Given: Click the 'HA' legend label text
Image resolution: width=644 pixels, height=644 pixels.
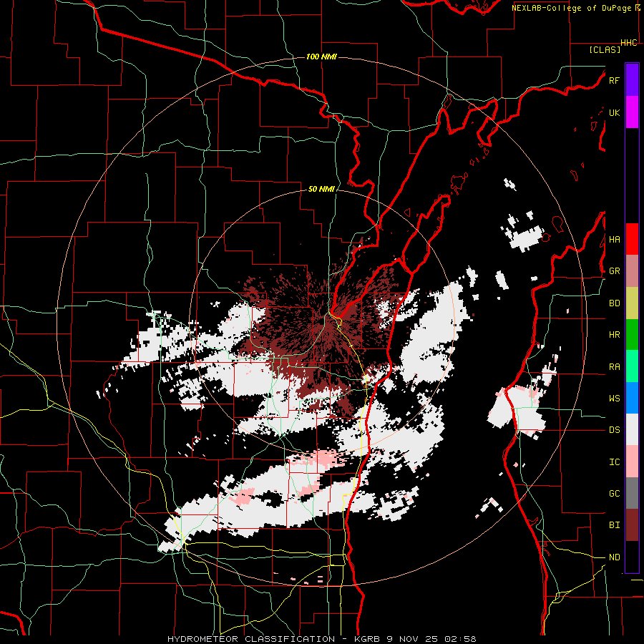Looking at the screenshot, I should [614, 240].
